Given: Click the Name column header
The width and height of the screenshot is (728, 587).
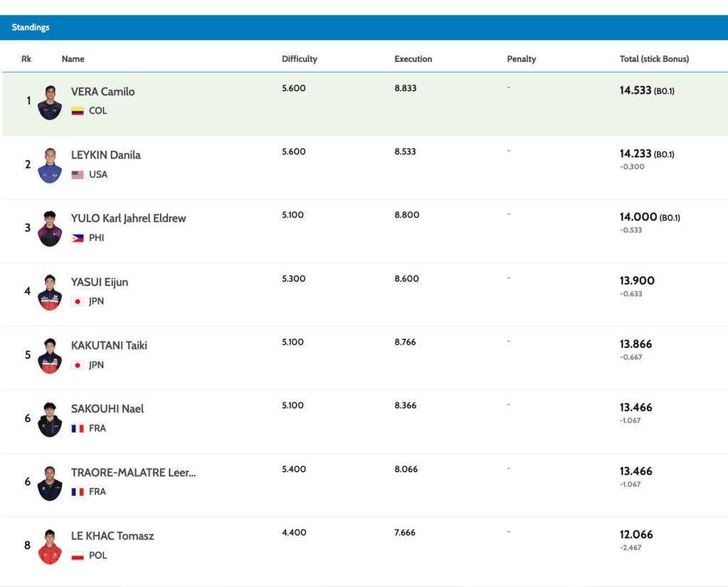Looking at the screenshot, I should [73, 59].
